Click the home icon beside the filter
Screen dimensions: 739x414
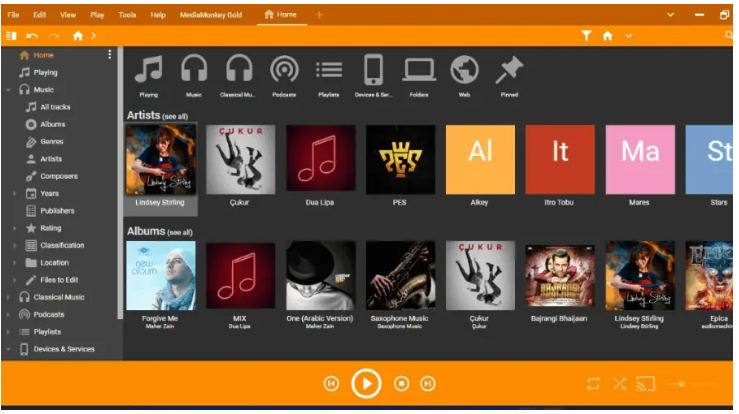point(608,36)
